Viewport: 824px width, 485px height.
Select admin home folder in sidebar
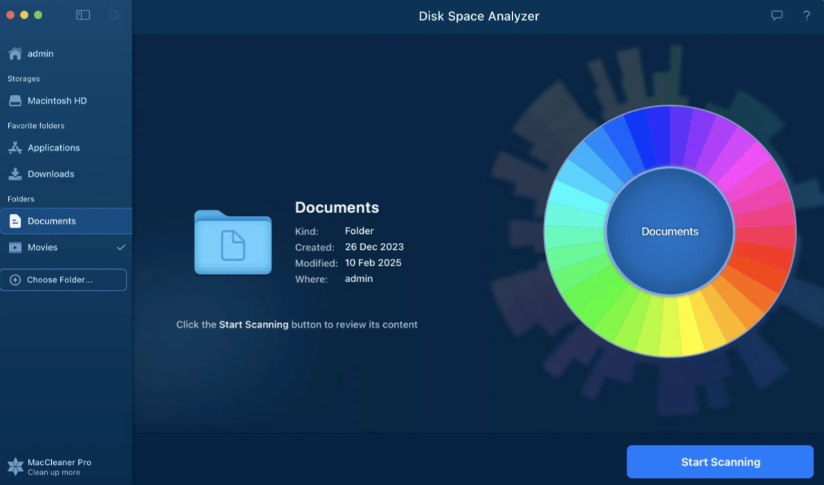point(66,54)
